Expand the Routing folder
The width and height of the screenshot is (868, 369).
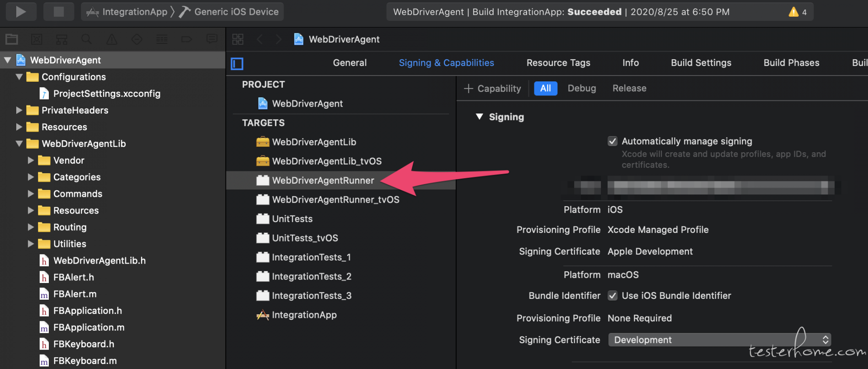coord(31,227)
